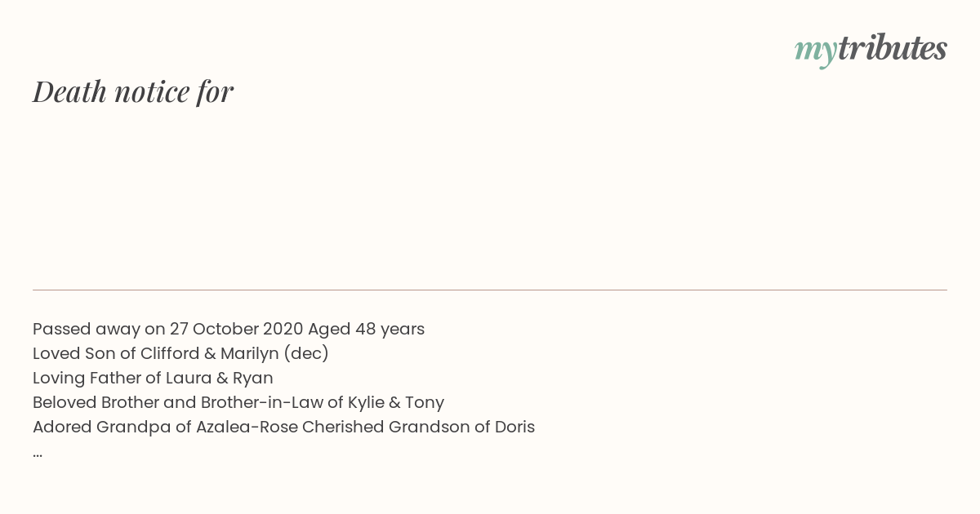Click the trailing ellipsis to read more

pyautogui.click(x=38, y=454)
